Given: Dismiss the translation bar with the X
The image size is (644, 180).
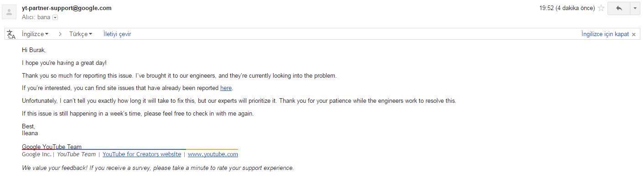Looking at the screenshot, I should tap(634, 35).
